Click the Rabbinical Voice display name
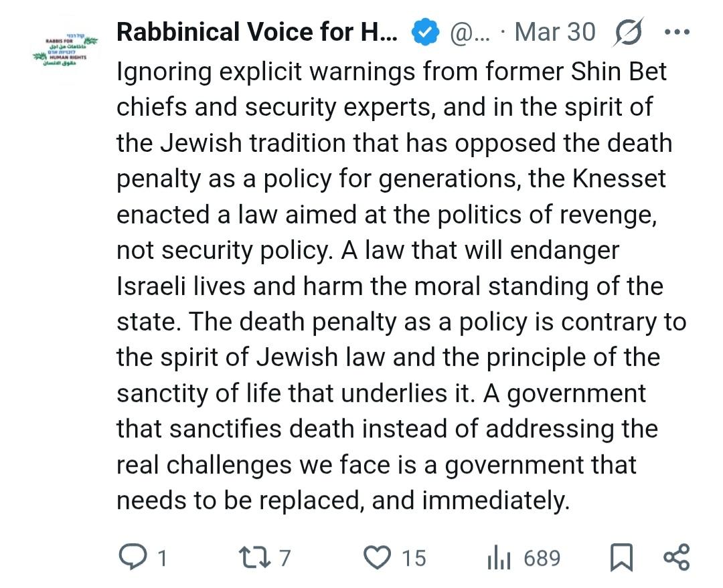Viewport: 723px width, 588px height. click(x=256, y=32)
